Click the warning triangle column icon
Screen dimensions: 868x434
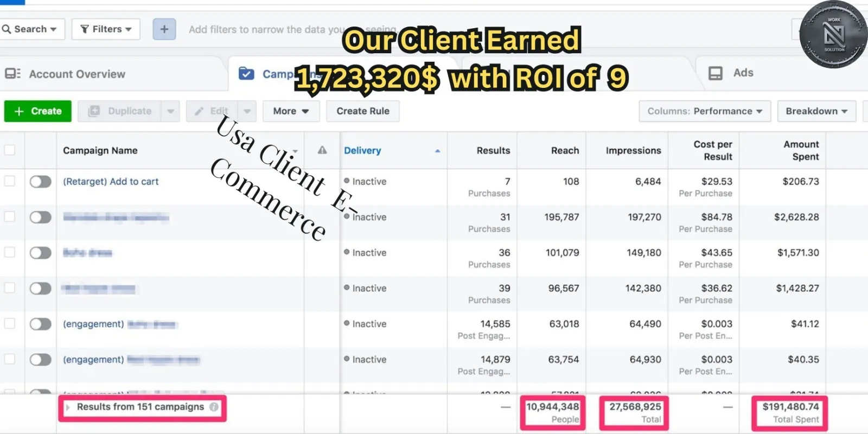(322, 150)
